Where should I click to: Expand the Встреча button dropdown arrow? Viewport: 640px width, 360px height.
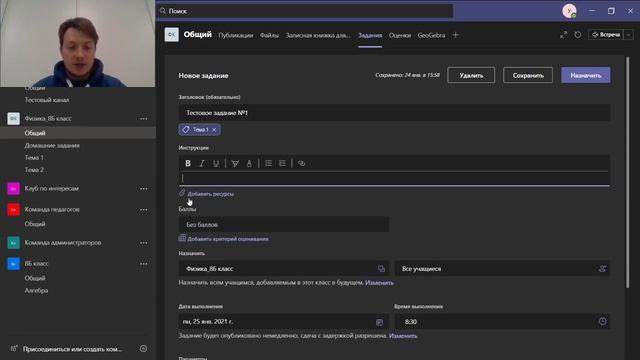tap(629, 35)
